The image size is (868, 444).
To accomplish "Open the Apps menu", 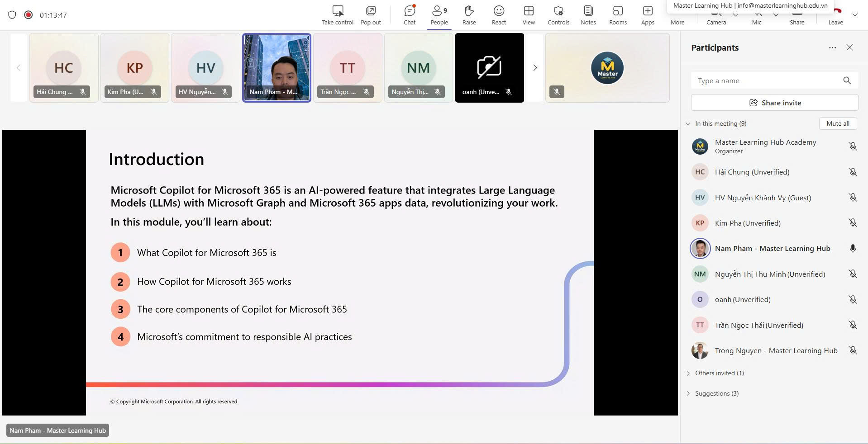I will [x=647, y=15].
